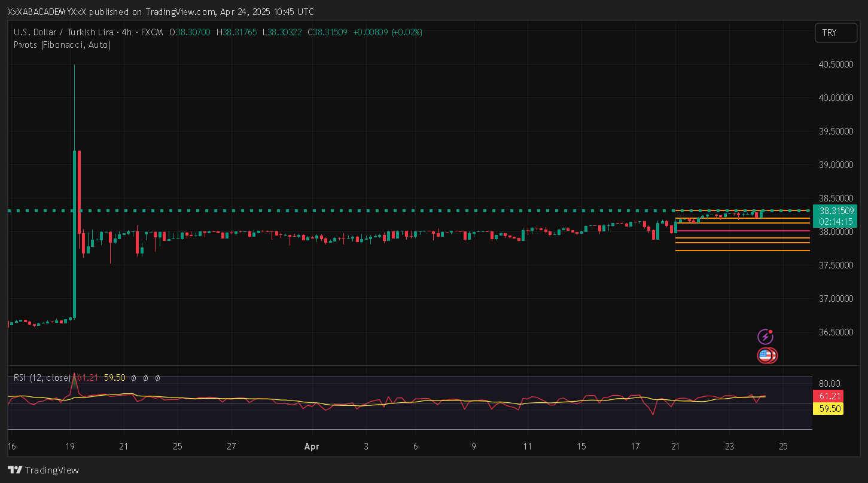Screen dimensions: 868x483
Task: Open the US flag economic event marker
Action: click(765, 356)
